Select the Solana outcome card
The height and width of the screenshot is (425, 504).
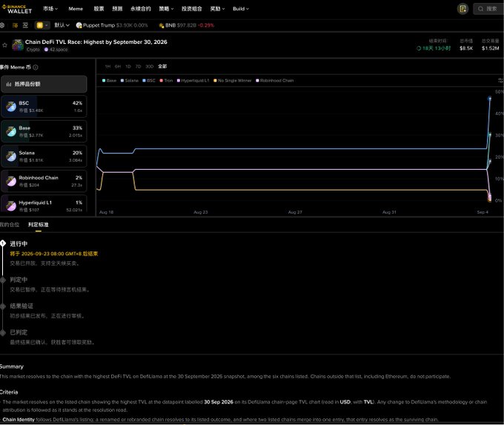click(44, 156)
